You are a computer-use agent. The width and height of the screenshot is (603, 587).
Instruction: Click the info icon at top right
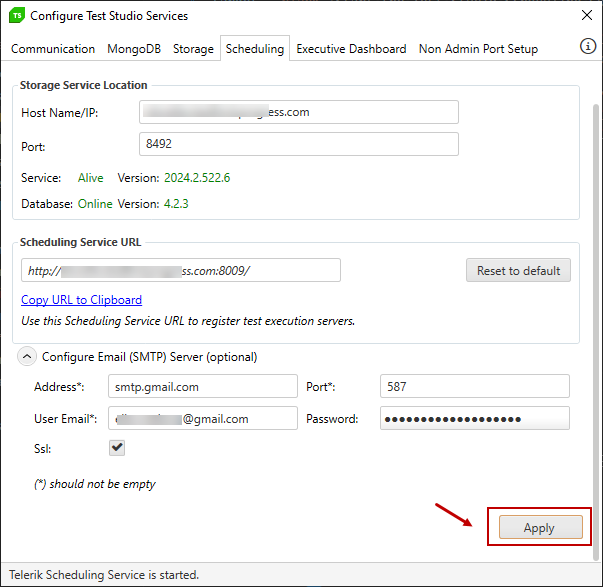click(x=587, y=47)
